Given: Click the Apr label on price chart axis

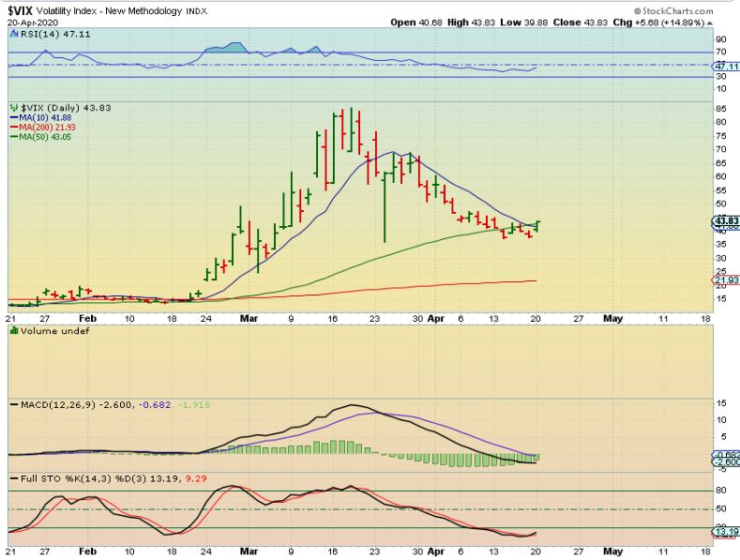Looking at the screenshot, I should (x=435, y=319).
